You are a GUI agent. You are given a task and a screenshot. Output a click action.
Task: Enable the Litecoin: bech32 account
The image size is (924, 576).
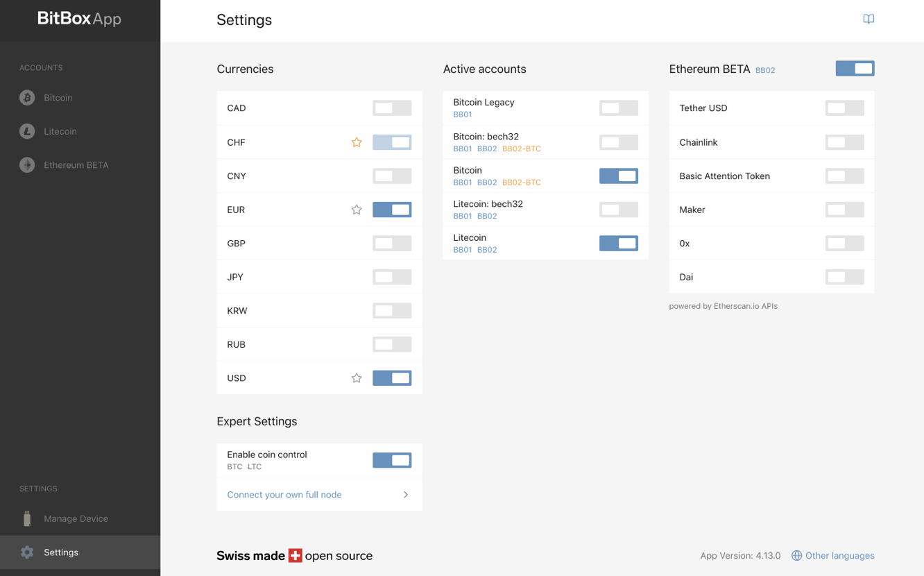[x=619, y=210]
